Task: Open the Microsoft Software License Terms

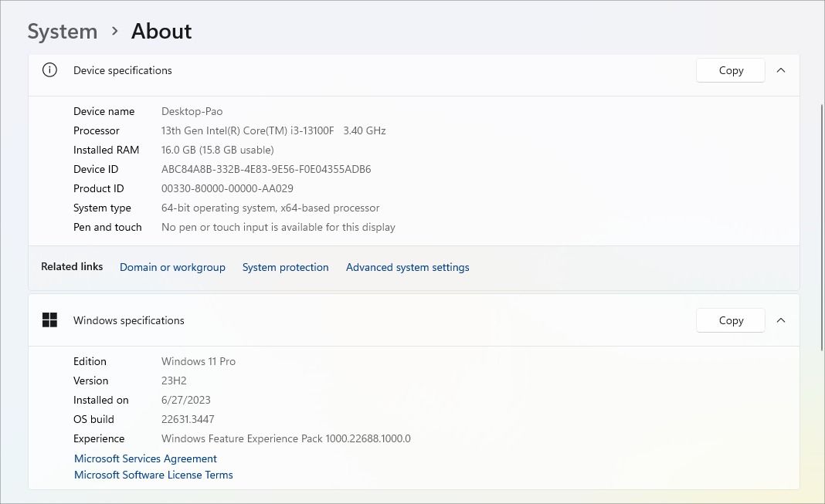Action: pos(153,474)
